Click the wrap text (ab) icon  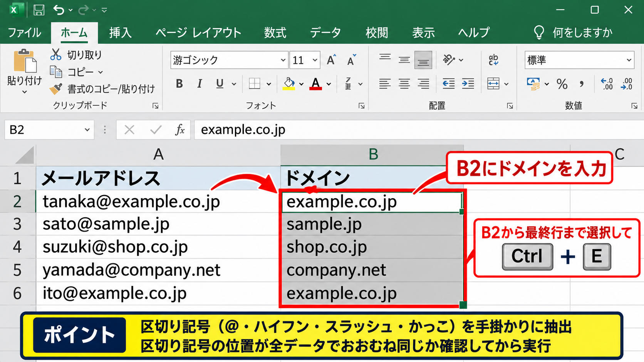pos(493,60)
